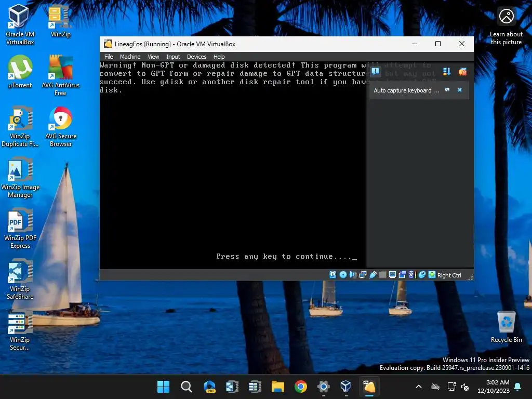Click the VM window resize grip corner

[x=470, y=277]
